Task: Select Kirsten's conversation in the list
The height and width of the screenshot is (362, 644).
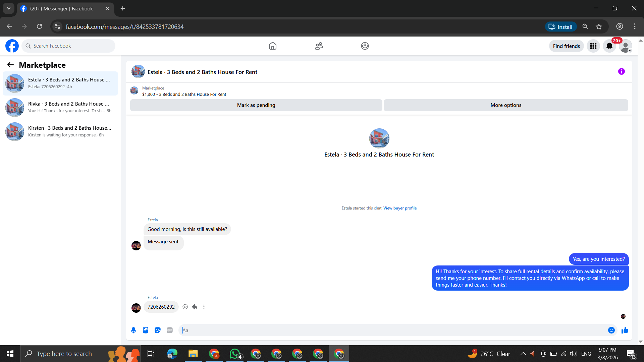Action: coord(60,131)
